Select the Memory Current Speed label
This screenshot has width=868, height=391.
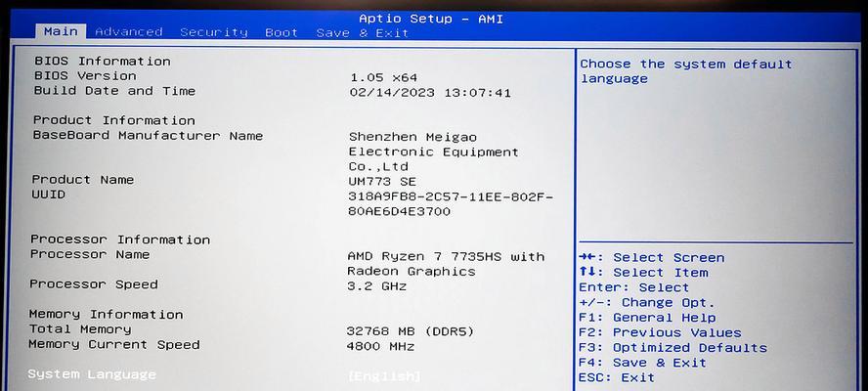point(114,344)
